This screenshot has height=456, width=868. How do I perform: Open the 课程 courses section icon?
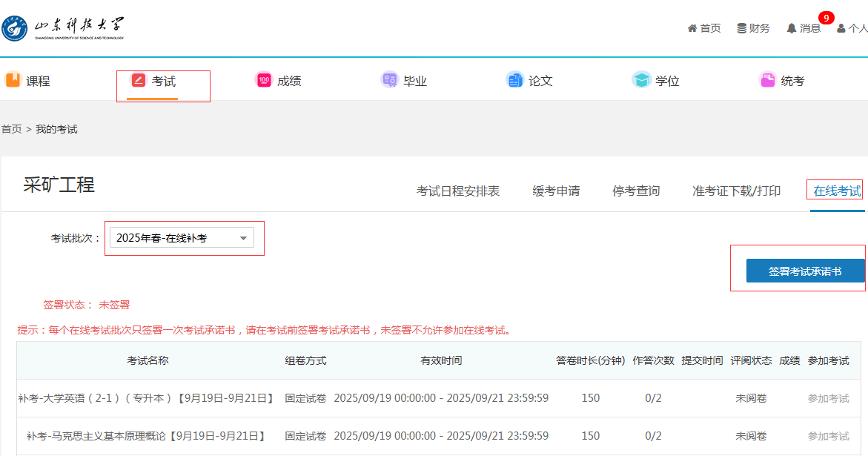(x=13, y=80)
